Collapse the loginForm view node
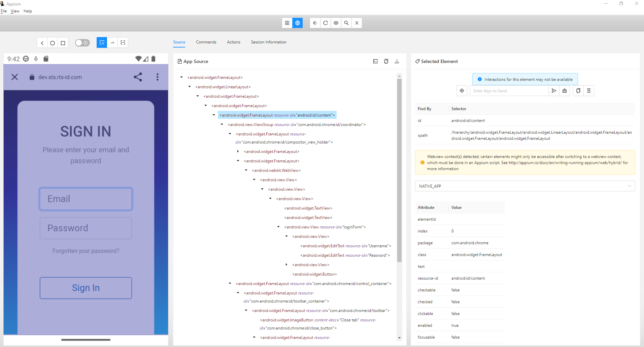This screenshot has height=347, width=644. [x=278, y=227]
